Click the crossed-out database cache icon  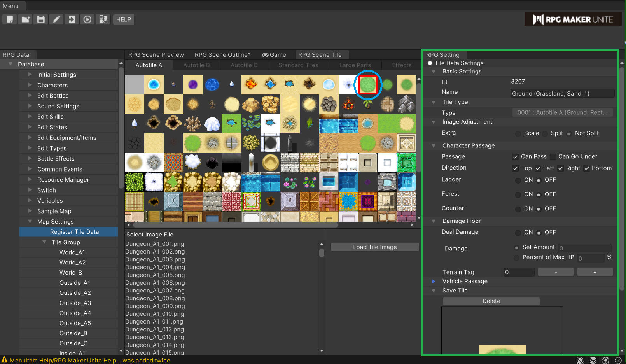[593, 360]
